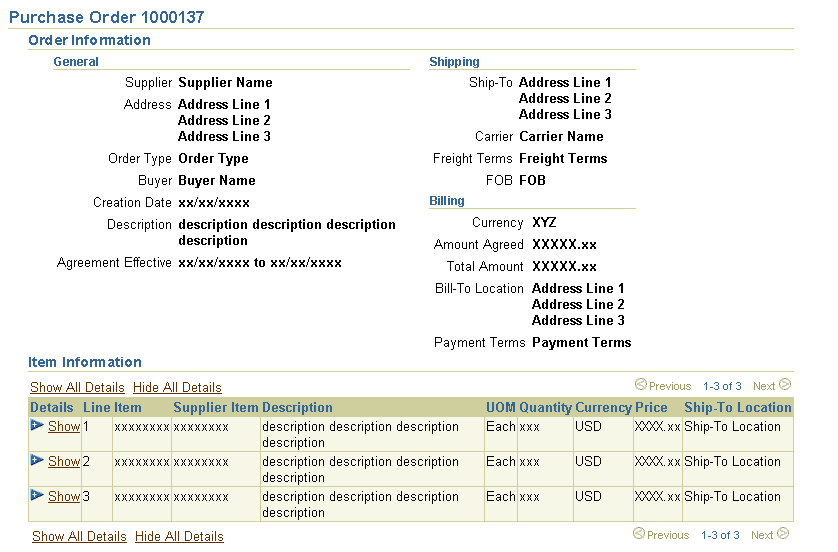Click bottom Next navigation text

point(762,535)
